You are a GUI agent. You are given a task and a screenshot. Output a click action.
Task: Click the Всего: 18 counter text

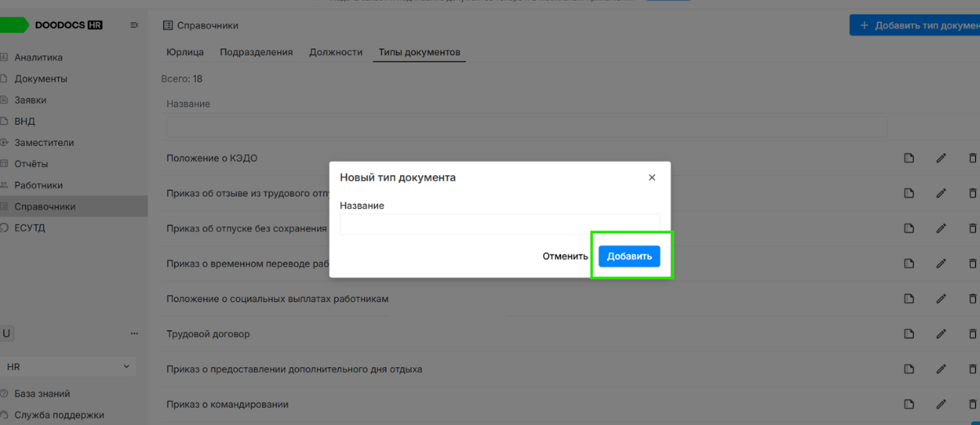[x=182, y=79]
